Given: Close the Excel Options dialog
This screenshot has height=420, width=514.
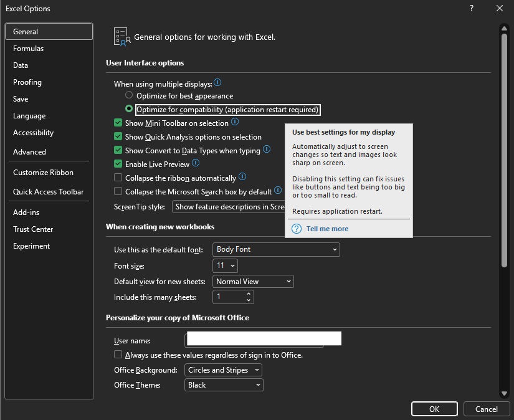Looking at the screenshot, I should (x=500, y=8).
